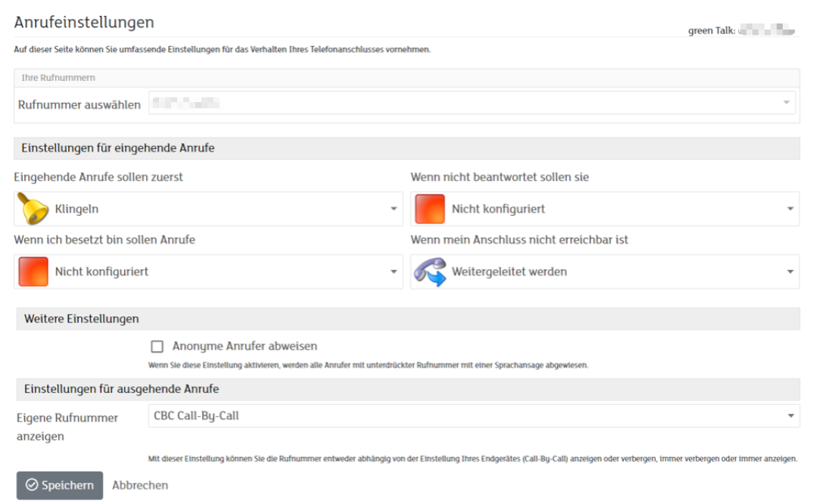Screen dimensions: 813x504
Task: Click the red icon under 'Wenn ich besetzt bin'
Action: pos(33,272)
